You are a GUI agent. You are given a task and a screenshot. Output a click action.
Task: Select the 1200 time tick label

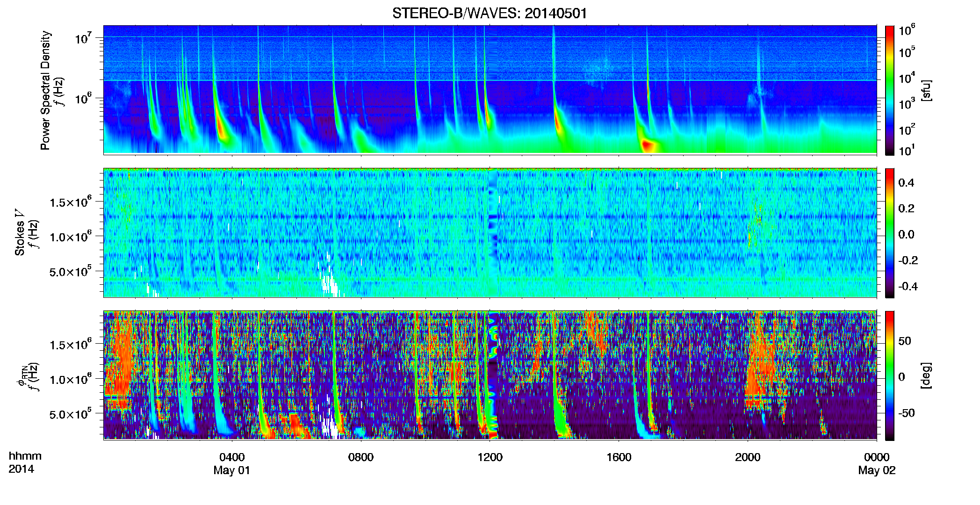490,457
